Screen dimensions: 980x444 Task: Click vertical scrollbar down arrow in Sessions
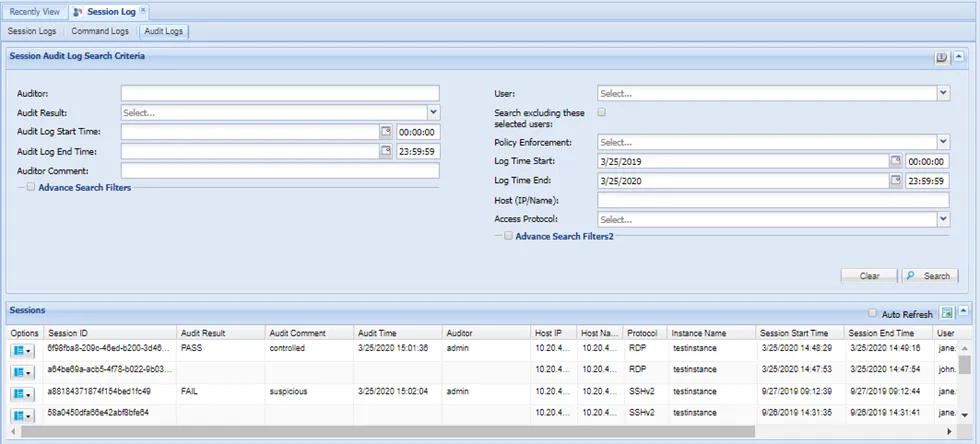[965, 415]
